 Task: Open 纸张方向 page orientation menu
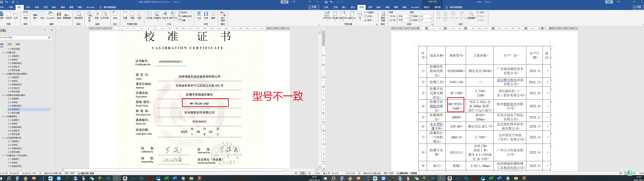point(343,16)
